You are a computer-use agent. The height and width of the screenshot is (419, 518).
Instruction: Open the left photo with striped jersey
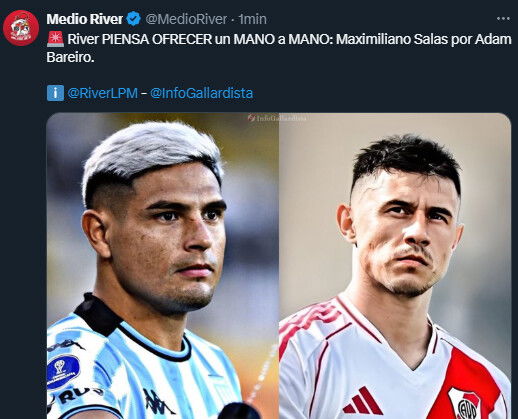point(162,266)
